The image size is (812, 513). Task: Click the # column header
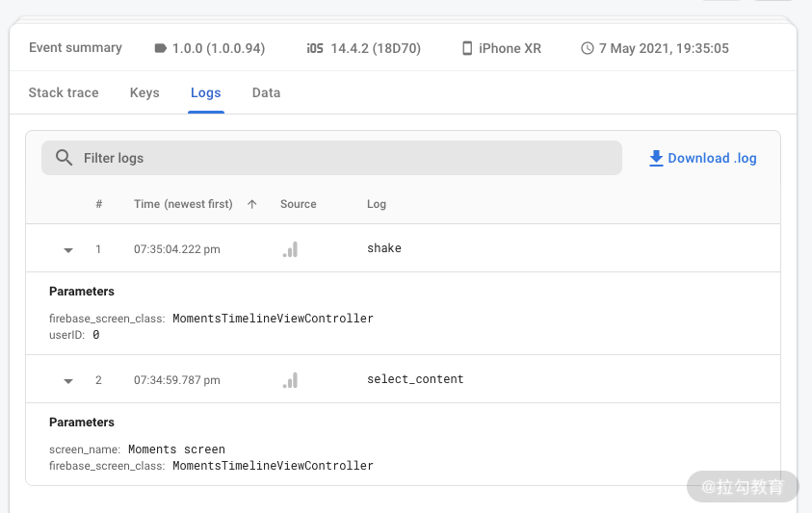coord(99,204)
